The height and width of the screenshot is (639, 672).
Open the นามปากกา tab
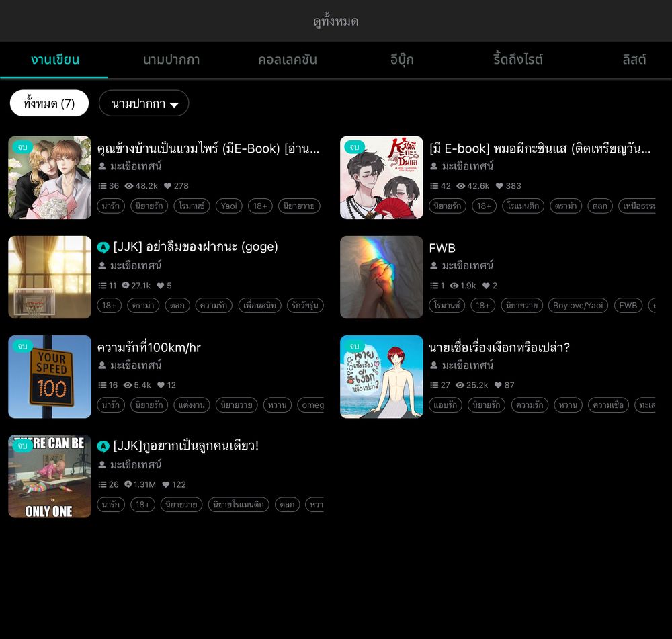coord(171,60)
